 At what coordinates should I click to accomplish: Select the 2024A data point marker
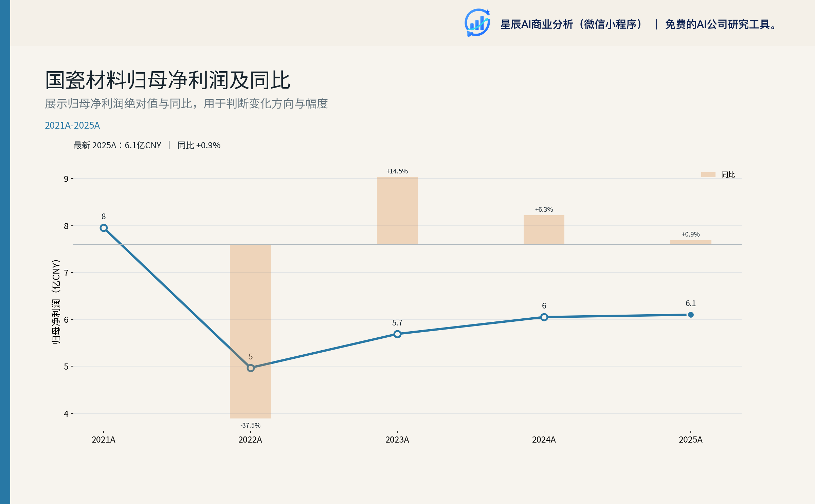pos(544,317)
